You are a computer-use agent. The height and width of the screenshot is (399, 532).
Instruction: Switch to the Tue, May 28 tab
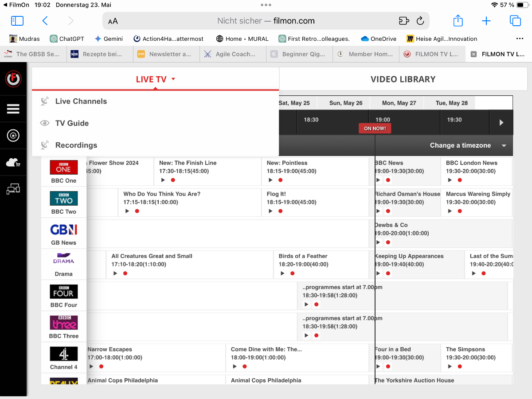451,103
